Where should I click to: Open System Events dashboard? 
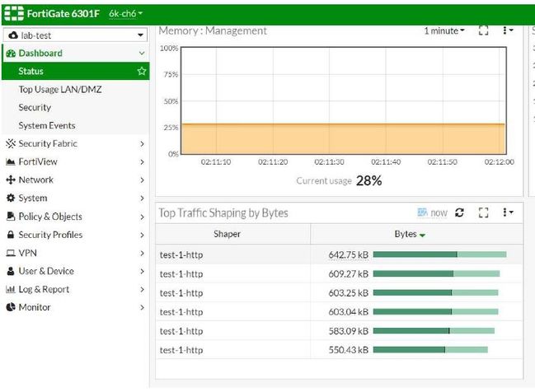coord(47,125)
